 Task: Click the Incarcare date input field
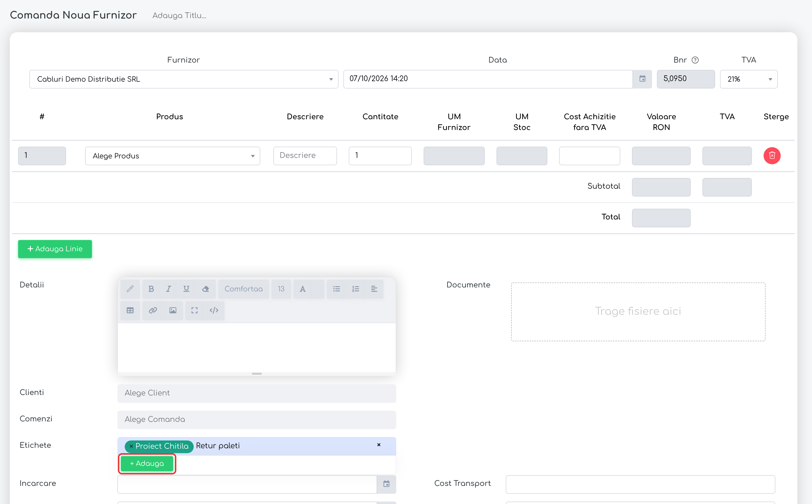(247, 484)
